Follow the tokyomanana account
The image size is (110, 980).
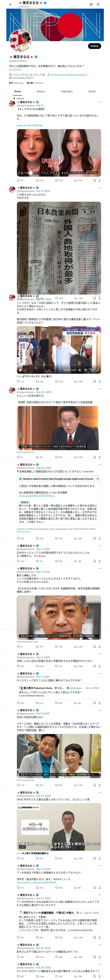coord(95,46)
